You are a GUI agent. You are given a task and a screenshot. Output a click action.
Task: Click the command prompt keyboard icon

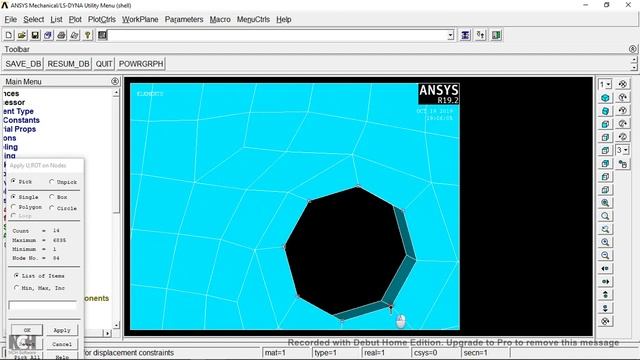pyautogui.click(x=102, y=36)
